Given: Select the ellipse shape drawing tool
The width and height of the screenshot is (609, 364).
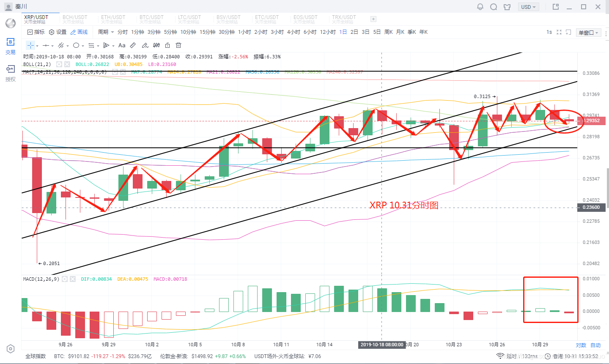Looking at the screenshot, I should [76, 45].
